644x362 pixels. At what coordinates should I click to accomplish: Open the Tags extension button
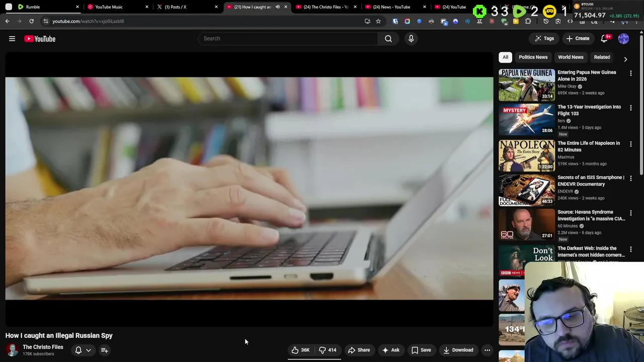point(544,39)
